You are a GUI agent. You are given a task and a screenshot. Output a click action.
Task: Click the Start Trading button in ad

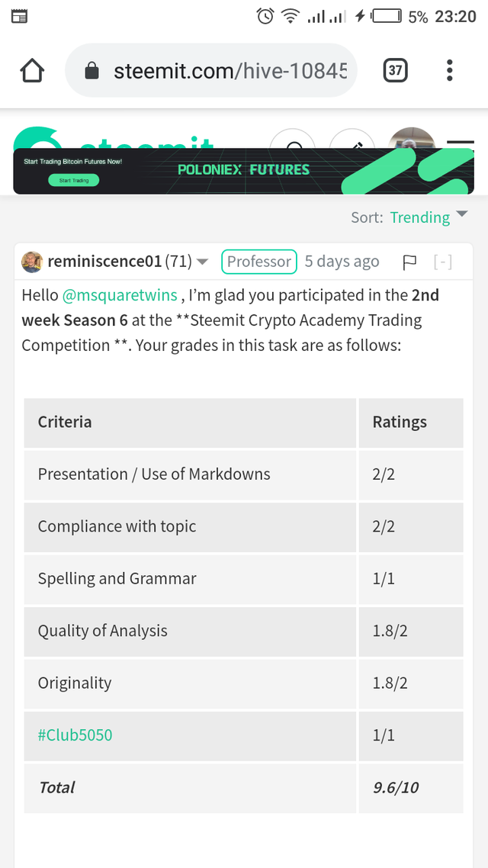74,180
